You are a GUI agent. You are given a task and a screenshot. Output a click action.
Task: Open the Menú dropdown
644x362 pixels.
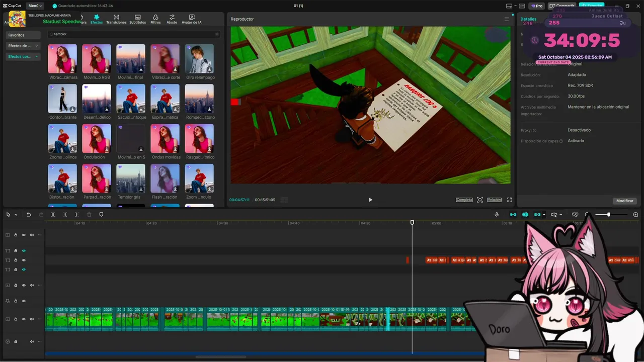[35, 6]
